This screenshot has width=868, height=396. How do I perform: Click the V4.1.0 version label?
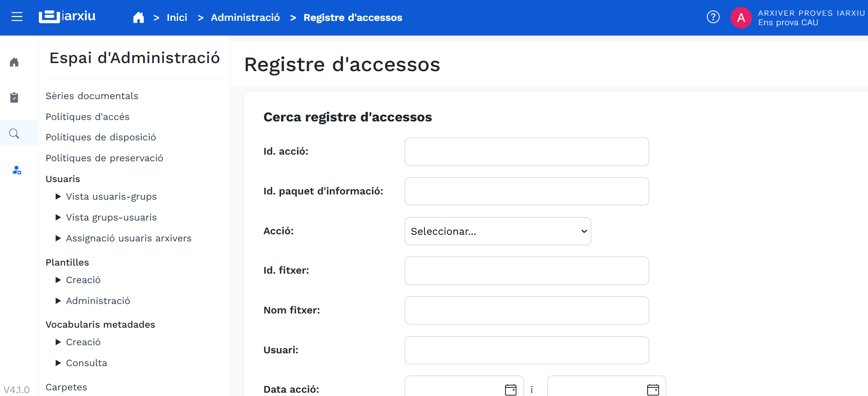tap(17, 390)
